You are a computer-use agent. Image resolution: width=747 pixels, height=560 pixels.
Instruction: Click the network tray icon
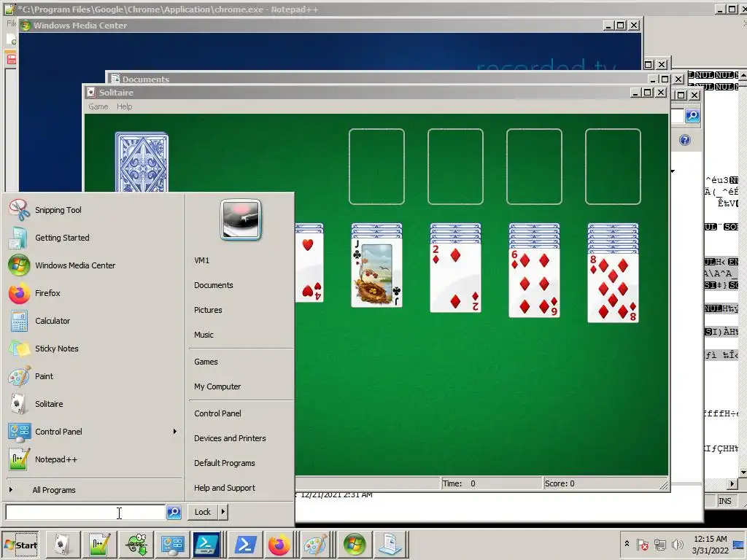tap(659, 544)
